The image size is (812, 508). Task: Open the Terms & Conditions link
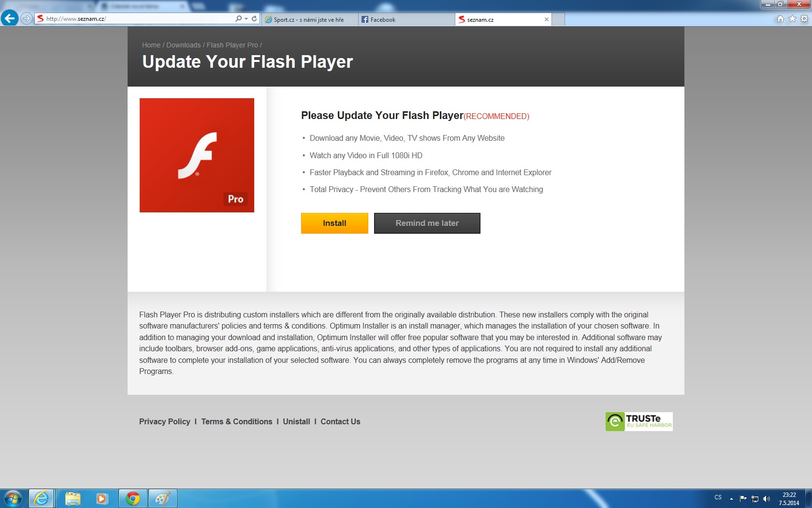(237, 421)
